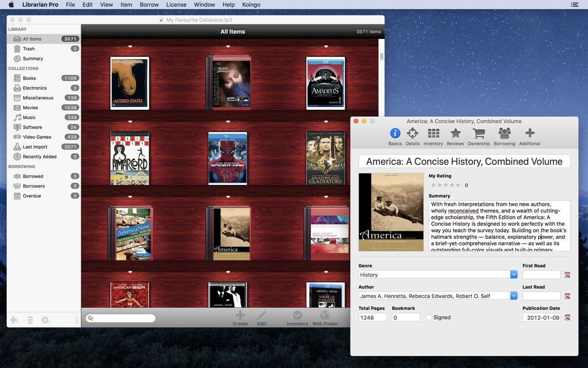
Task: Start an Inventory check from the bottom toolbar
Action: [x=297, y=316]
